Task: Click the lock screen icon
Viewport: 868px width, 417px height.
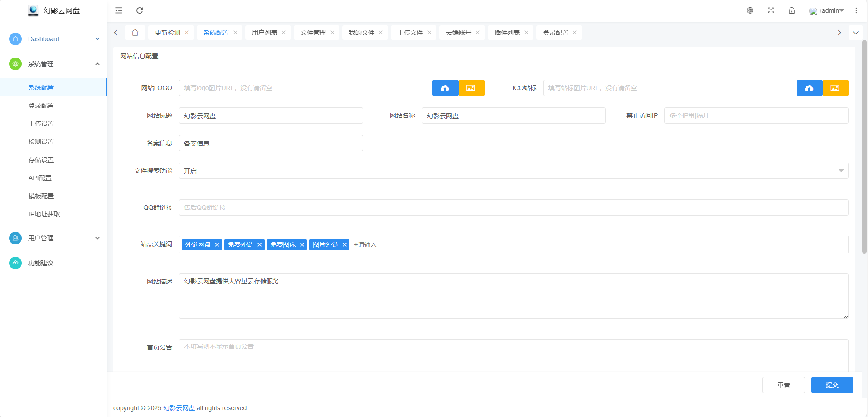Action: [792, 10]
